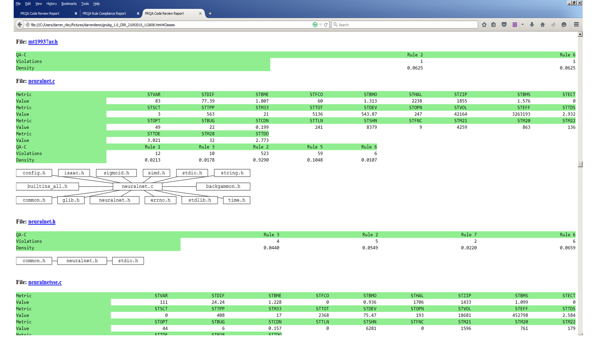Open the Bookmarks menu

tap(69, 4)
